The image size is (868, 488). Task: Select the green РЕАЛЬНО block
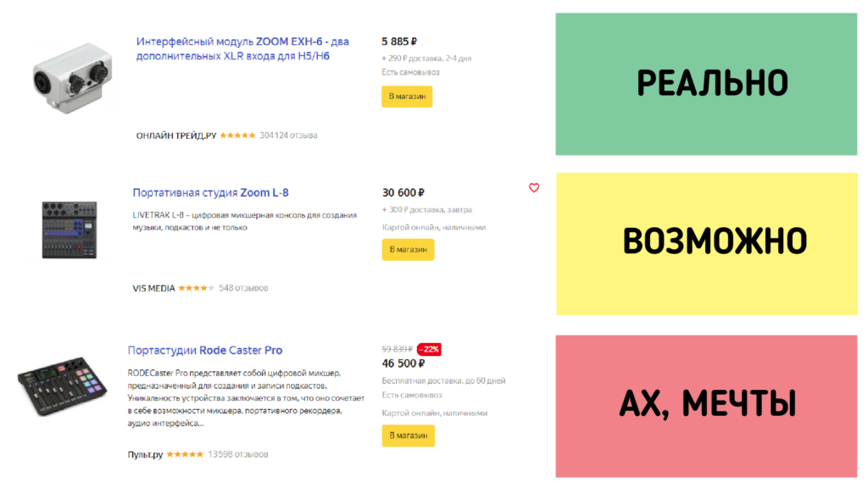(706, 84)
